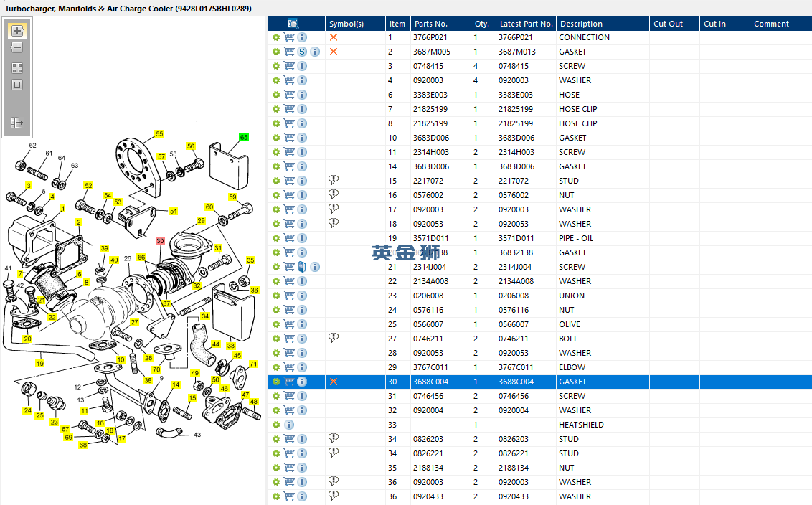This screenshot has height=505, width=812.
Task: Switch diagram to four-tile grid view
Action: pyautogui.click(x=17, y=68)
